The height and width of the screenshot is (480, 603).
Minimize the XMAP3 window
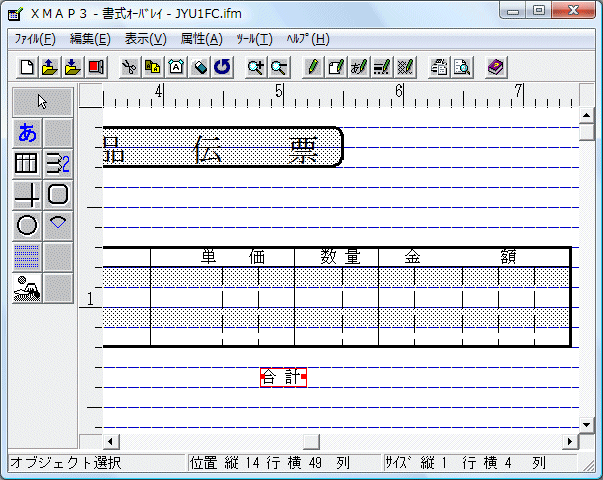[x=512, y=11]
